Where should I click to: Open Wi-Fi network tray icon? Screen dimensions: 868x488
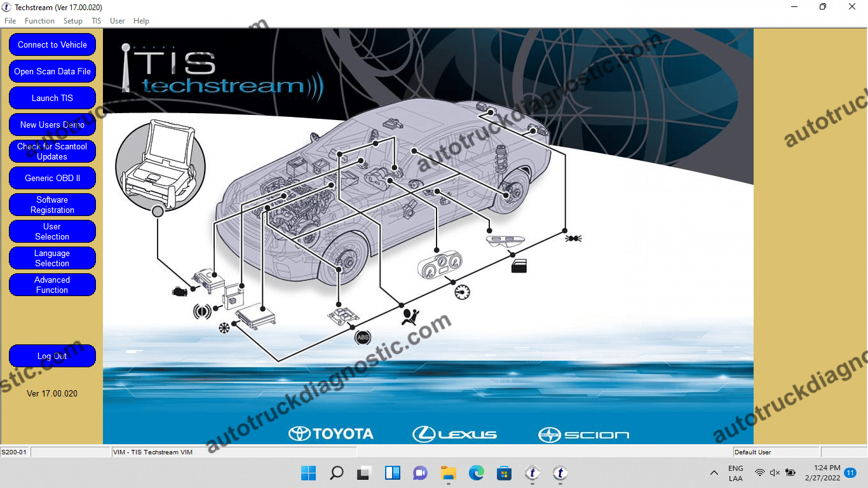[x=760, y=473]
